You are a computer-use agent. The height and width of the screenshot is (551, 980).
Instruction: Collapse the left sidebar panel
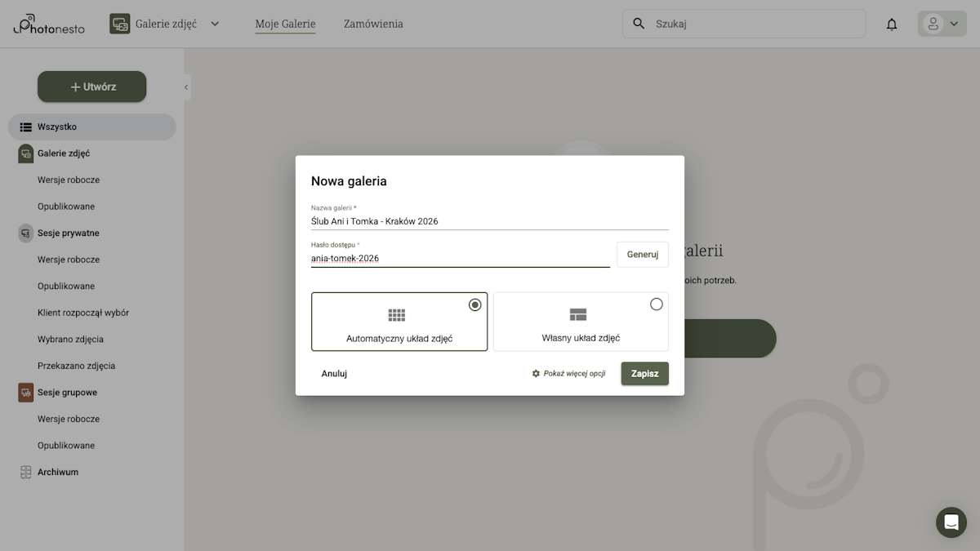coord(186,87)
